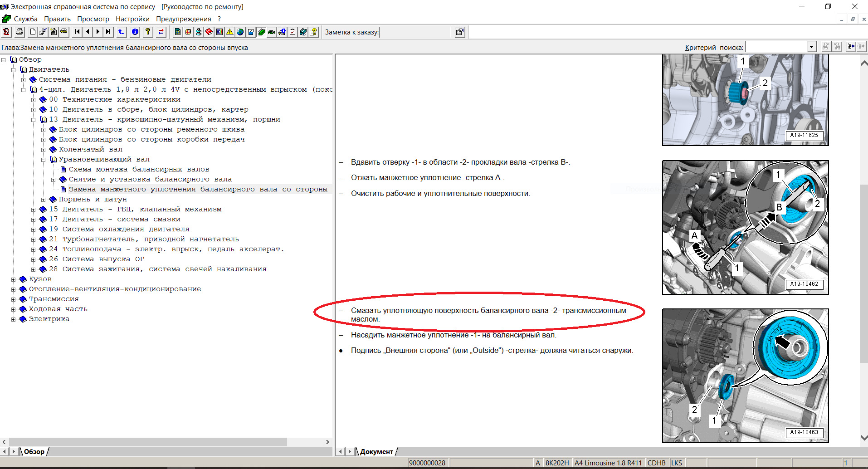Click the yellow question mark help icon
Viewport: 868px width, 469px height.
[148, 32]
